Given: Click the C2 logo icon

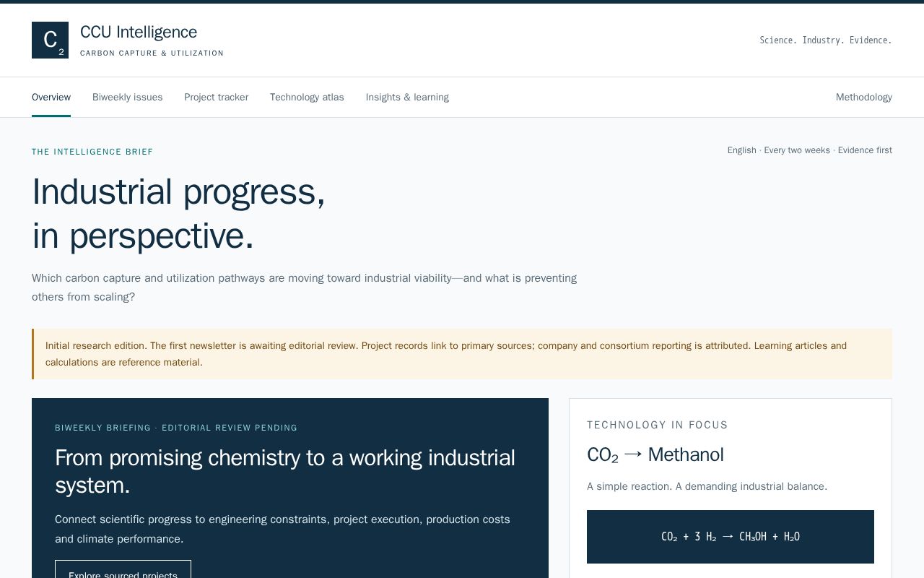Looking at the screenshot, I should click(50, 40).
